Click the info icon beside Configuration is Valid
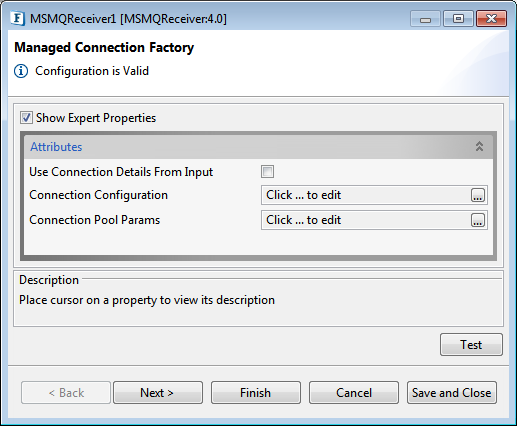 point(21,71)
